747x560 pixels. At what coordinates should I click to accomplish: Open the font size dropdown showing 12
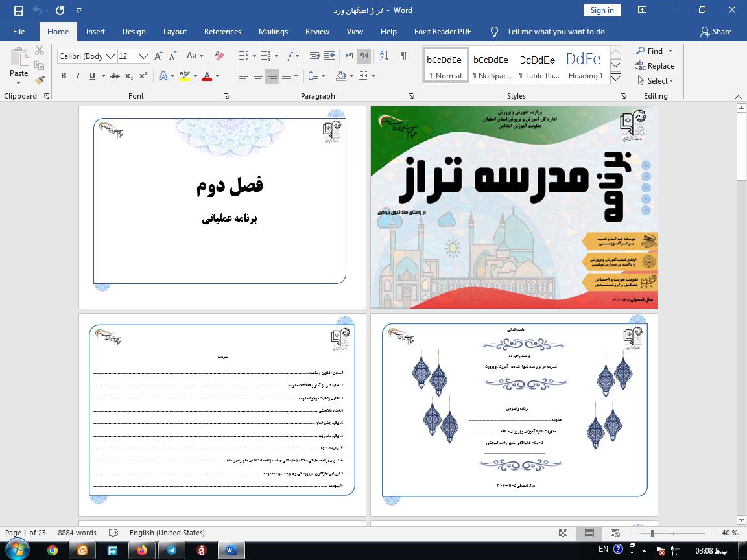144,56
